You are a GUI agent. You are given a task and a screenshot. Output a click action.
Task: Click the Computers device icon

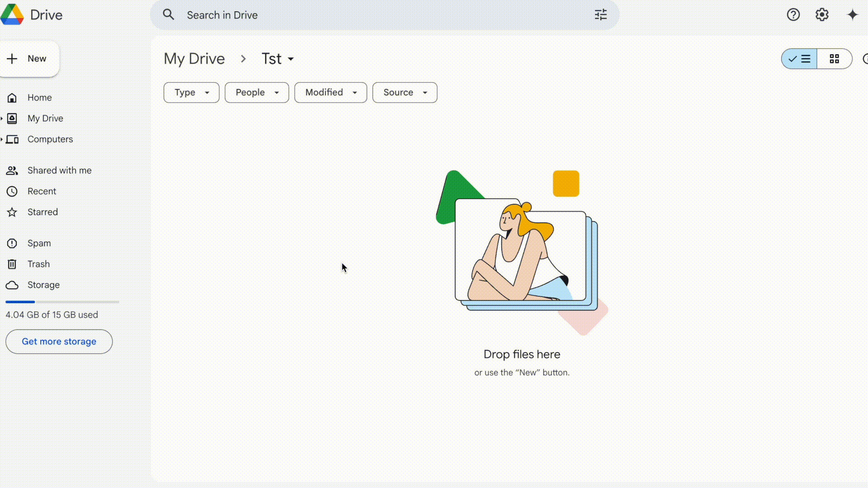(12, 139)
